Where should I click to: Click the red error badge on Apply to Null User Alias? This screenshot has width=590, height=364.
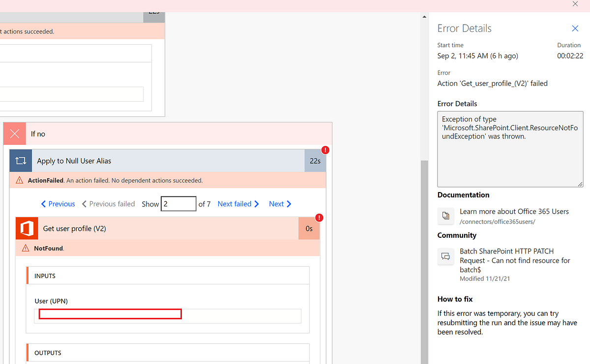click(325, 150)
